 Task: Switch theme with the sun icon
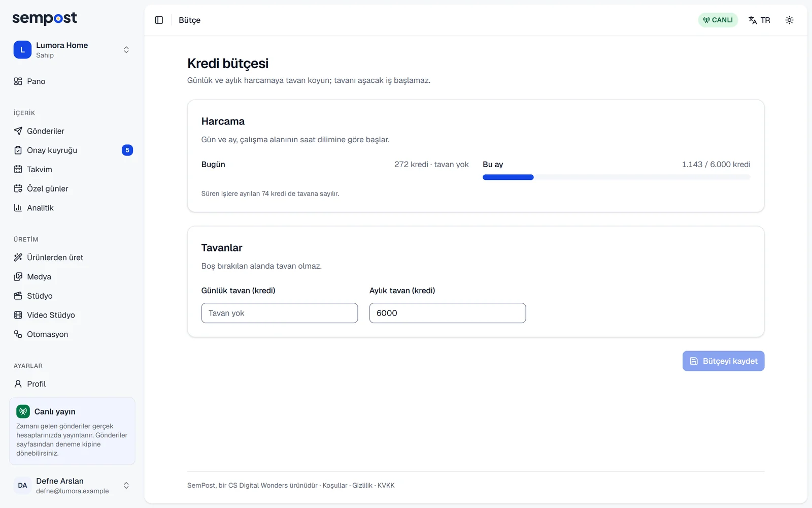[789, 20]
